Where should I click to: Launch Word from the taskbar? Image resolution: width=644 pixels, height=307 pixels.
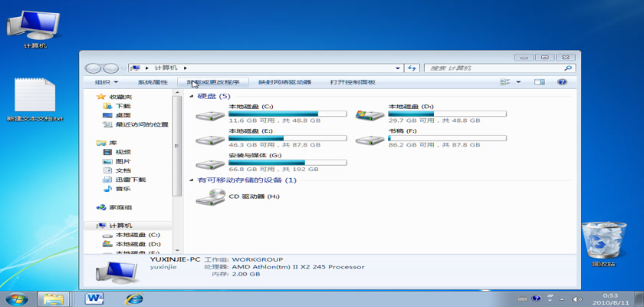pos(94,298)
